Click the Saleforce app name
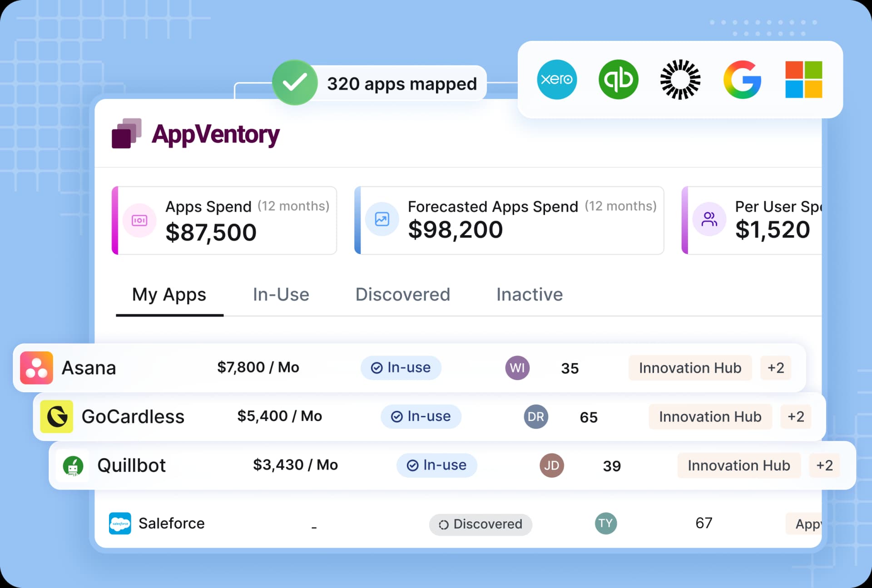This screenshot has height=588, width=872. click(x=172, y=523)
